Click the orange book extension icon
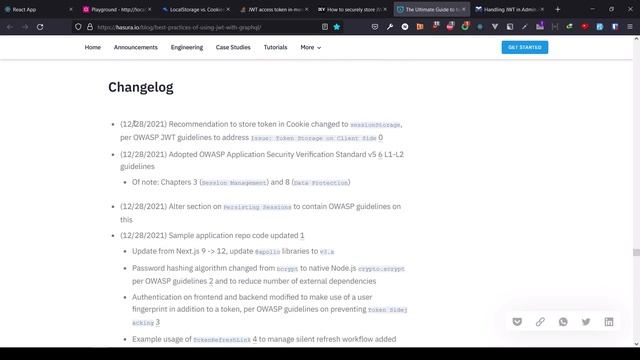The height and width of the screenshot is (360, 640). pos(420,27)
